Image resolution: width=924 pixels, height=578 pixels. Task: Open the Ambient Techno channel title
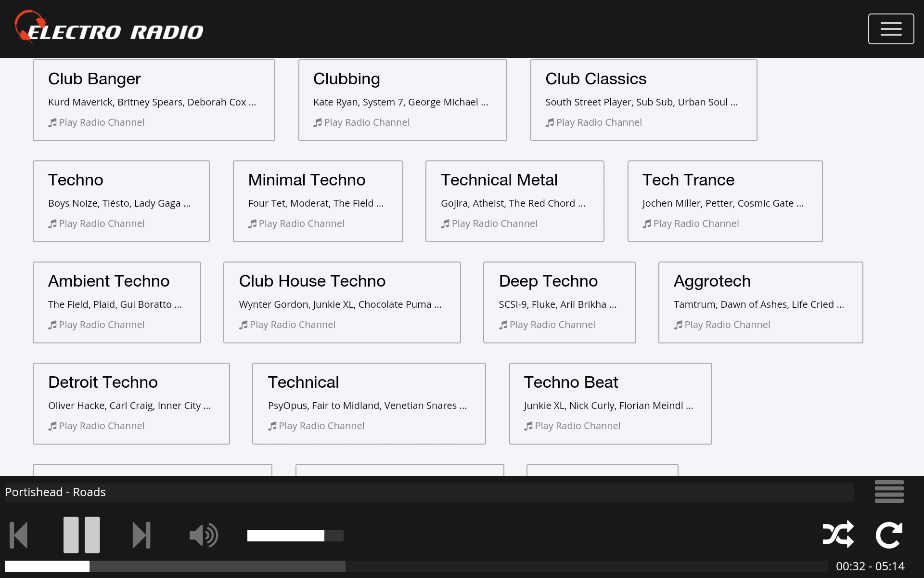pos(109,281)
